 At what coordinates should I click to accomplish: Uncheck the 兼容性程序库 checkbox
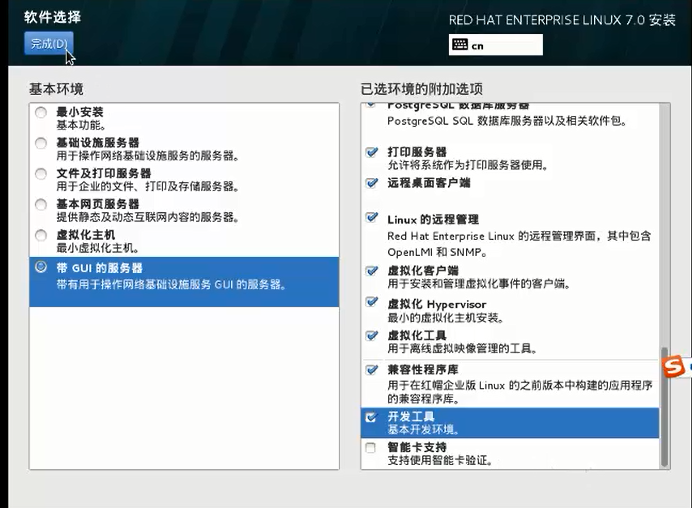click(372, 370)
